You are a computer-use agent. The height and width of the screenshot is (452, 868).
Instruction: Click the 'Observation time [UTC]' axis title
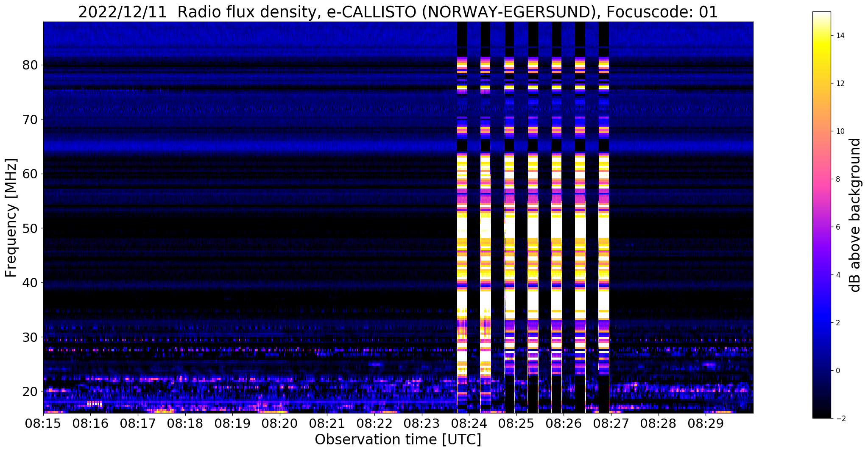click(398, 440)
